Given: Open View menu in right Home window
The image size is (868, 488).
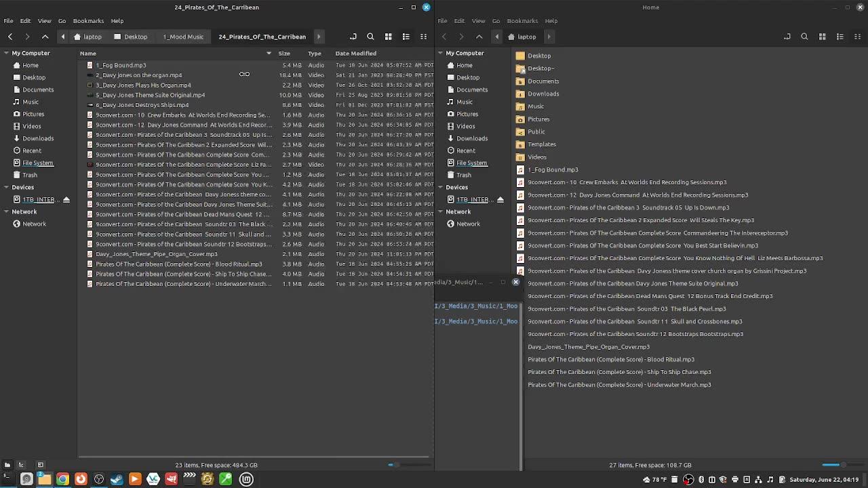Looking at the screenshot, I should (x=478, y=21).
